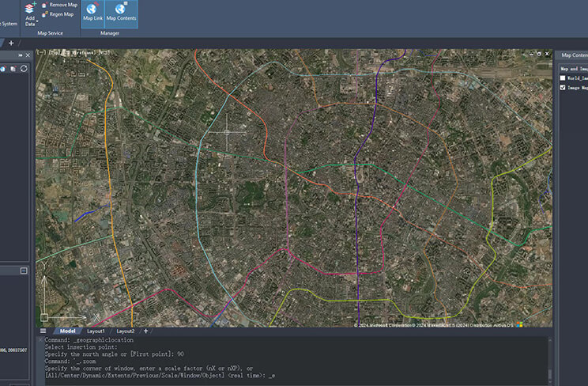This screenshot has width=588, height=386.
Task: Enable the World_Imagery layer checkbox
Action: 563,78
